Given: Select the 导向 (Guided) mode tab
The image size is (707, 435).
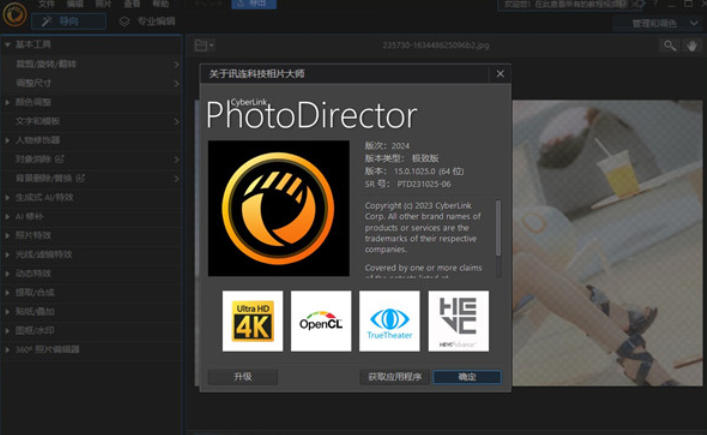Looking at the screenshot, I should (69, 21).
